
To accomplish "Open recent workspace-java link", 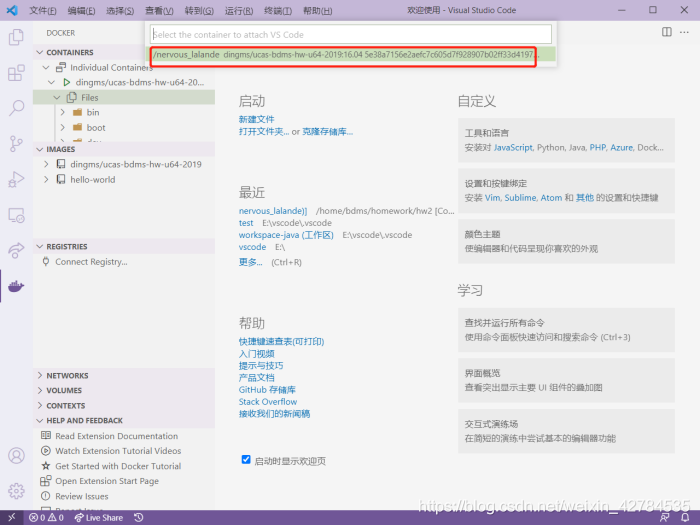I will pyautogui.click(x=286, y=235).
